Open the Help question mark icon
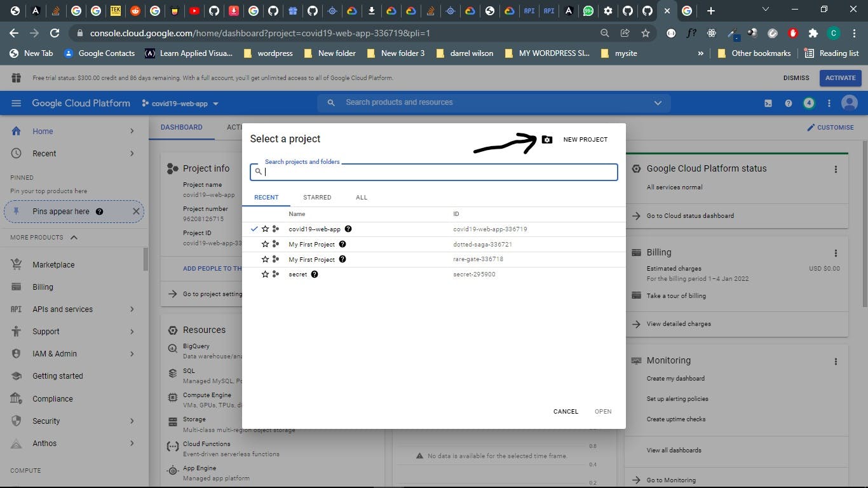 pos(789,104)
